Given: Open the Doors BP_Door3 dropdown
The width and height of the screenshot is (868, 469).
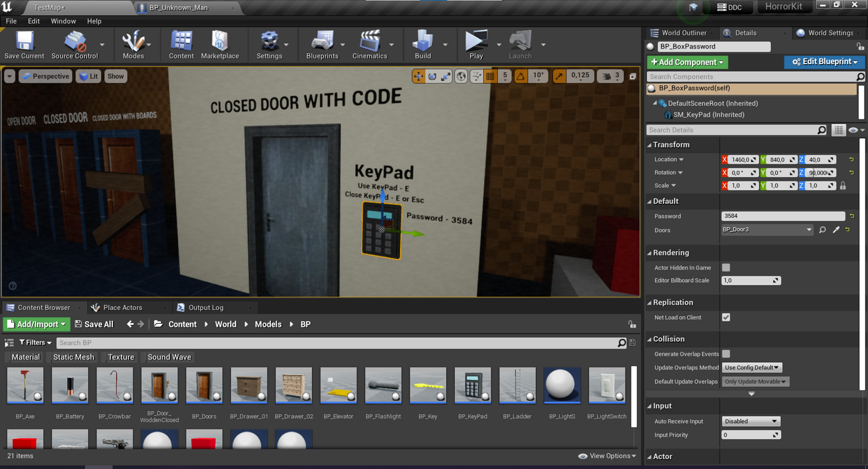Looking at the screenshot, I should coord(767,230).
